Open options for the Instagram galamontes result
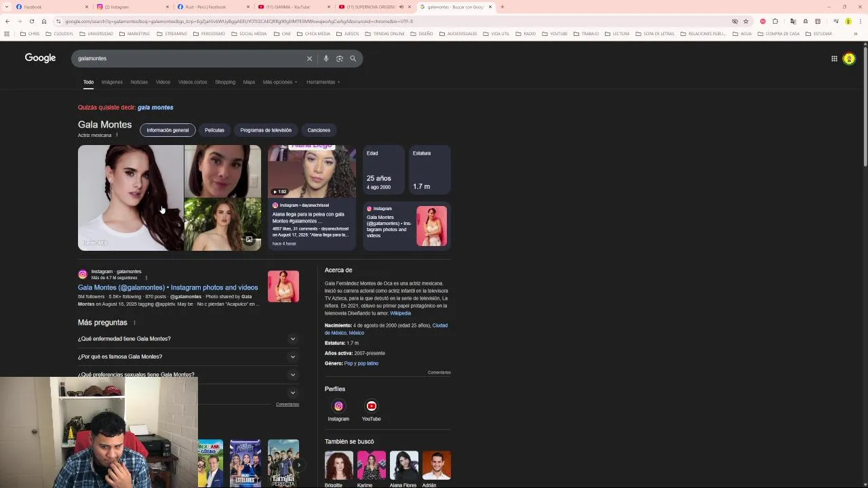The width and height of the screenshot is (868, 488). point(146,278)
